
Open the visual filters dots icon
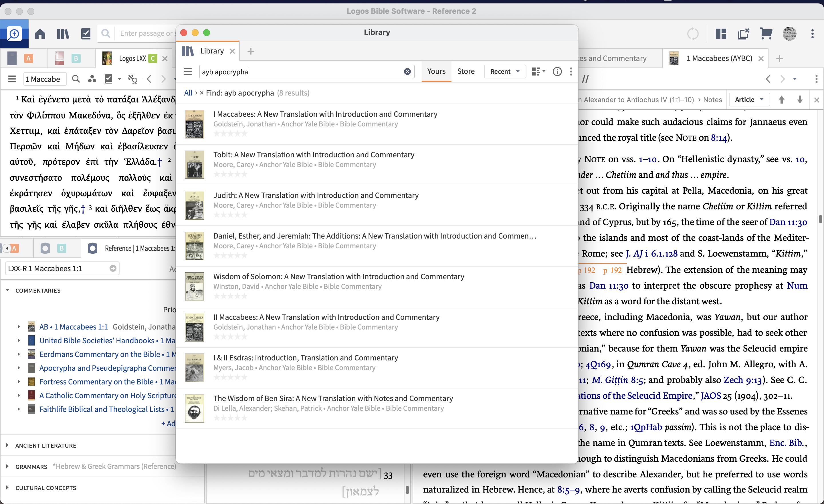click(92, 79)
